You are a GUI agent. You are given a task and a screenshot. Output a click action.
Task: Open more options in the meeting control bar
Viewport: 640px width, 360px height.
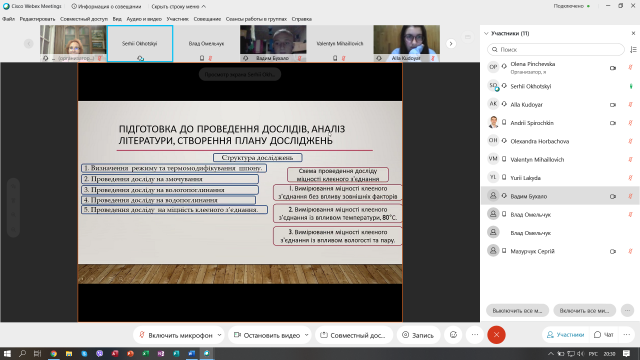pos(475,335)
